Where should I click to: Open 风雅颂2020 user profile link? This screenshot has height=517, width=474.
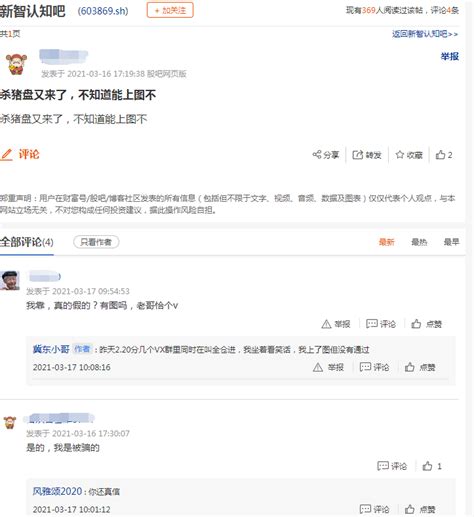[57, 491]
